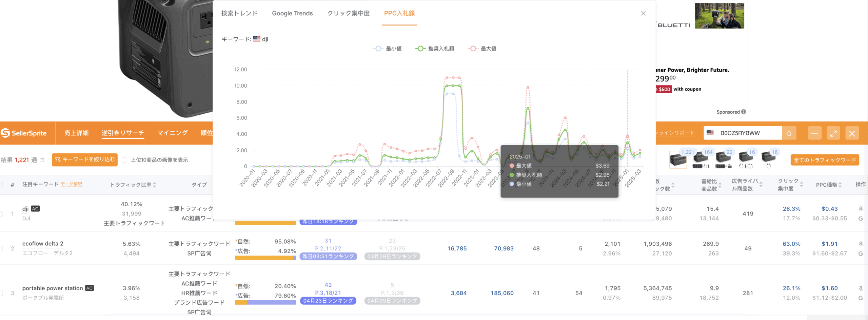Click the US flag marketplace selector
Screen dimensions: 868x320
710,133
